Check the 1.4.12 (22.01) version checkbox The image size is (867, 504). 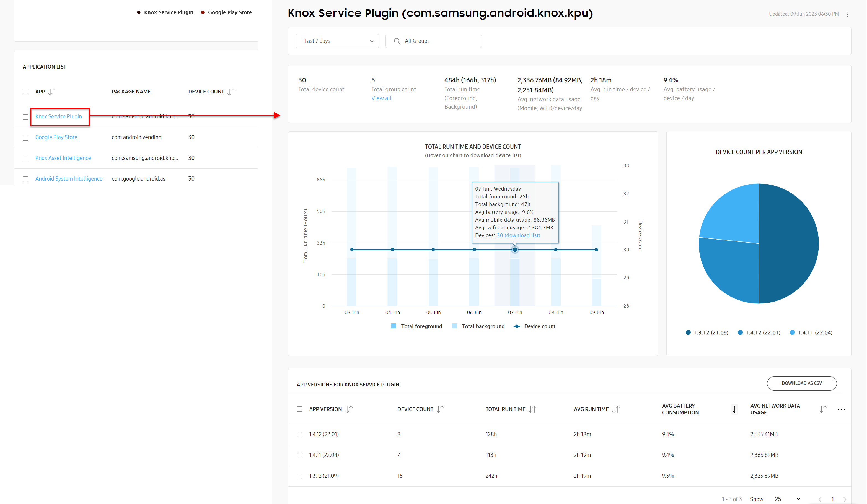(x=299, y=435)
